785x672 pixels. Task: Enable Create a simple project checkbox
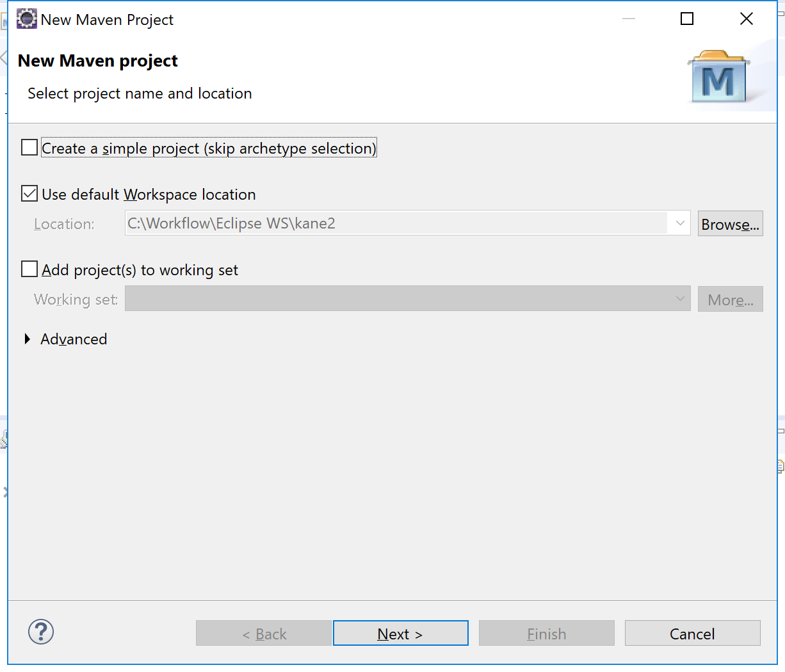[29, 148]
